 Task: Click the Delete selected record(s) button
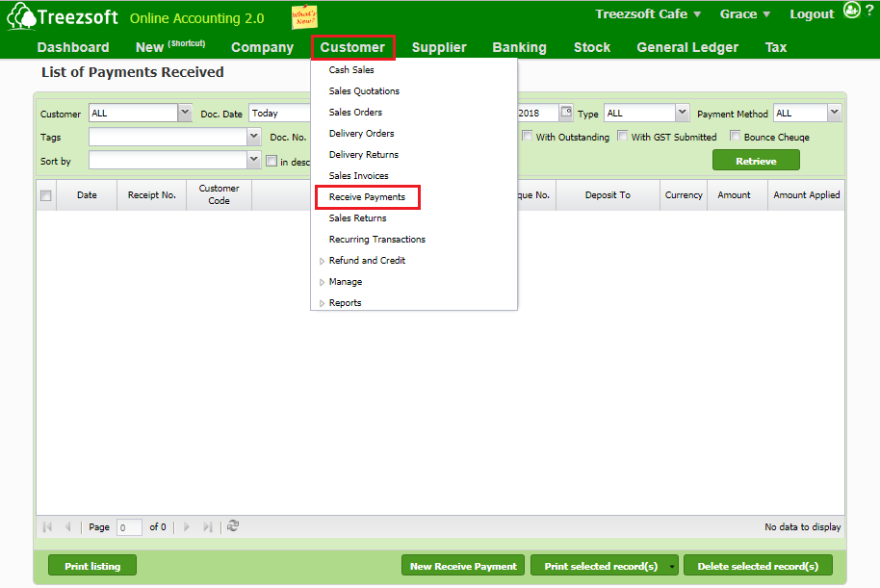tap(758, 566)
